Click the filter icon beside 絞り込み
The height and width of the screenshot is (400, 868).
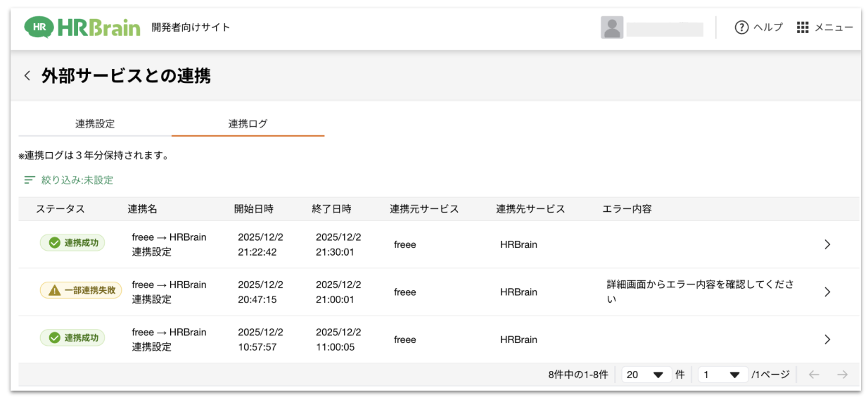[30, 180]
